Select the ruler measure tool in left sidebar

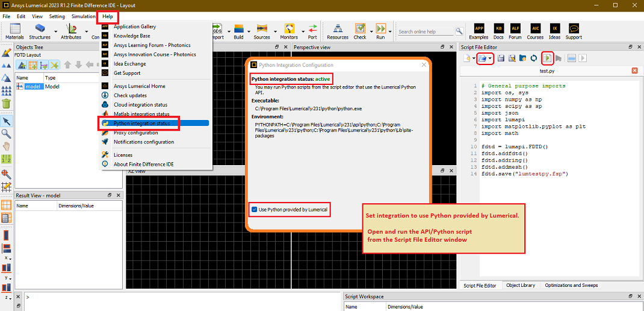click(x=7, y=159)
